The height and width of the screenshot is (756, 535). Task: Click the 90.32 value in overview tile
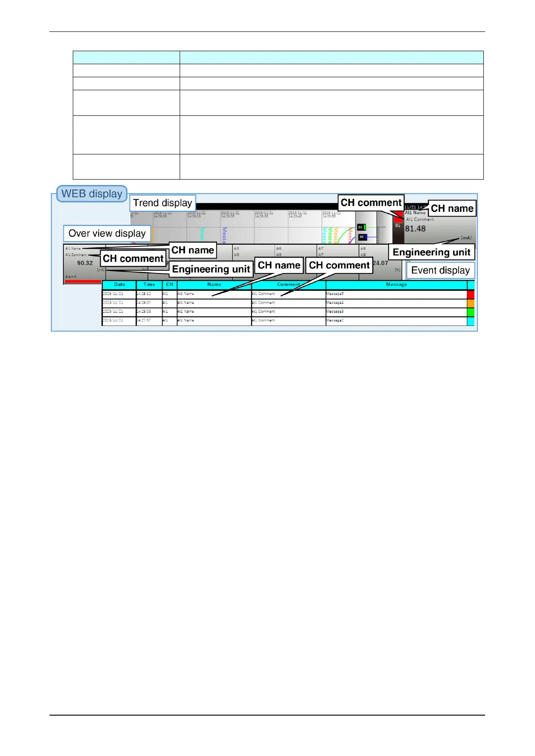(x=85, y=263)
